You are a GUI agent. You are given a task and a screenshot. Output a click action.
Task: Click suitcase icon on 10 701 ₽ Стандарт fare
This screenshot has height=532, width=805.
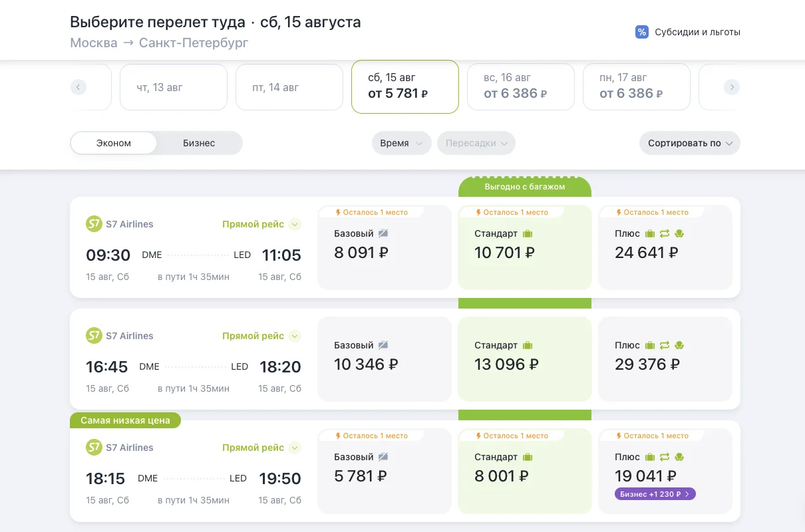(x=528, y=233)
